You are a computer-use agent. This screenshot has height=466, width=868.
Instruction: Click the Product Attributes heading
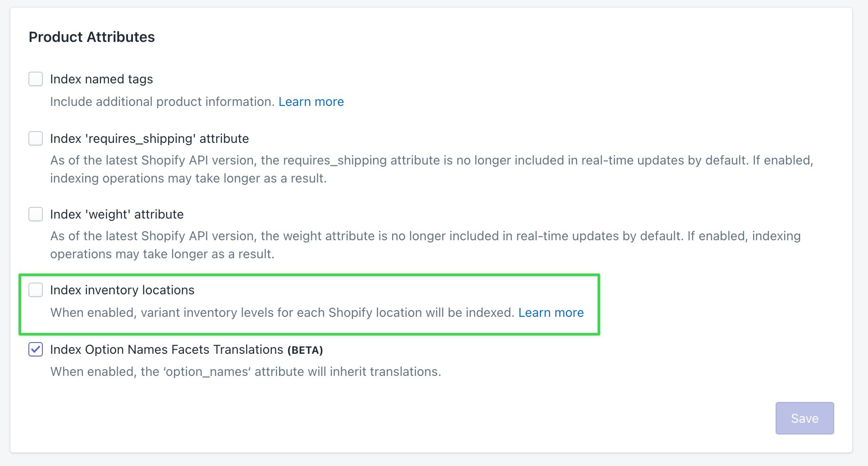[92, 37]
